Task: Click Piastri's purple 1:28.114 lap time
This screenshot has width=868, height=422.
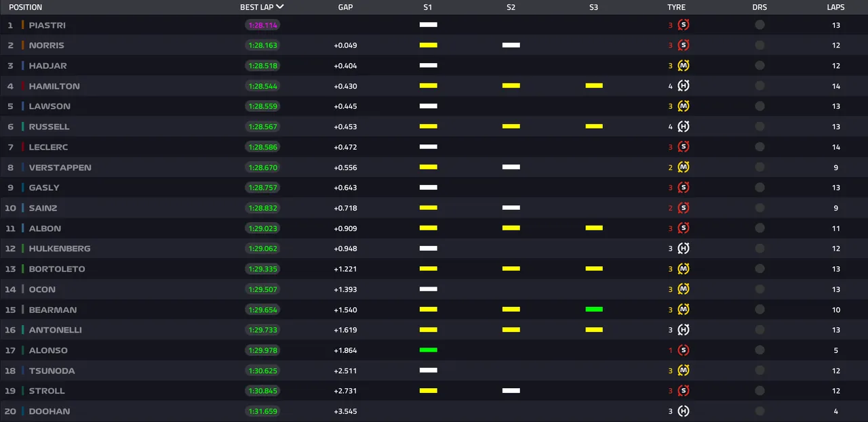Action: 262,25
